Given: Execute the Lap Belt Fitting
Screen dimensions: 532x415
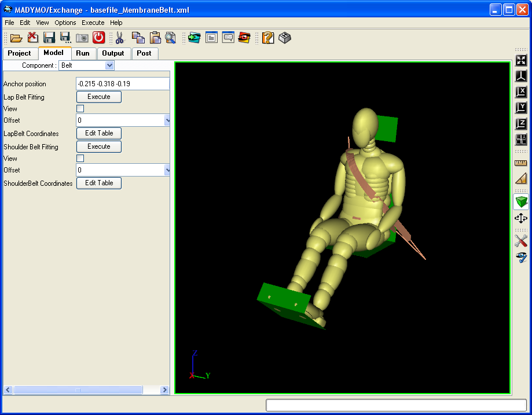Looking at the screenshot, I should [x=99, y=97].
